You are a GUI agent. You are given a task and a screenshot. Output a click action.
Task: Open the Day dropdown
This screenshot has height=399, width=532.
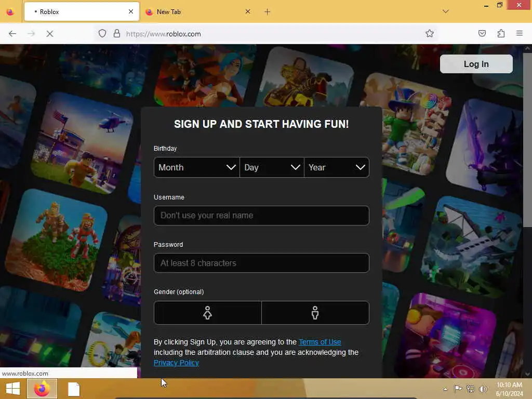point(272,167)
